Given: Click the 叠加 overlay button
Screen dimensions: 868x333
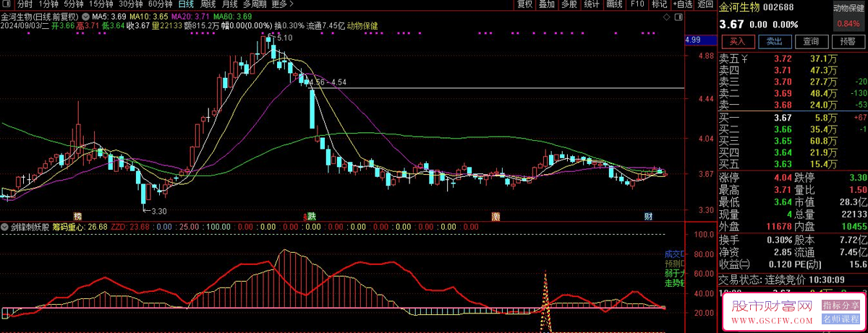Looking at the screenshot, I should [547, 4].
